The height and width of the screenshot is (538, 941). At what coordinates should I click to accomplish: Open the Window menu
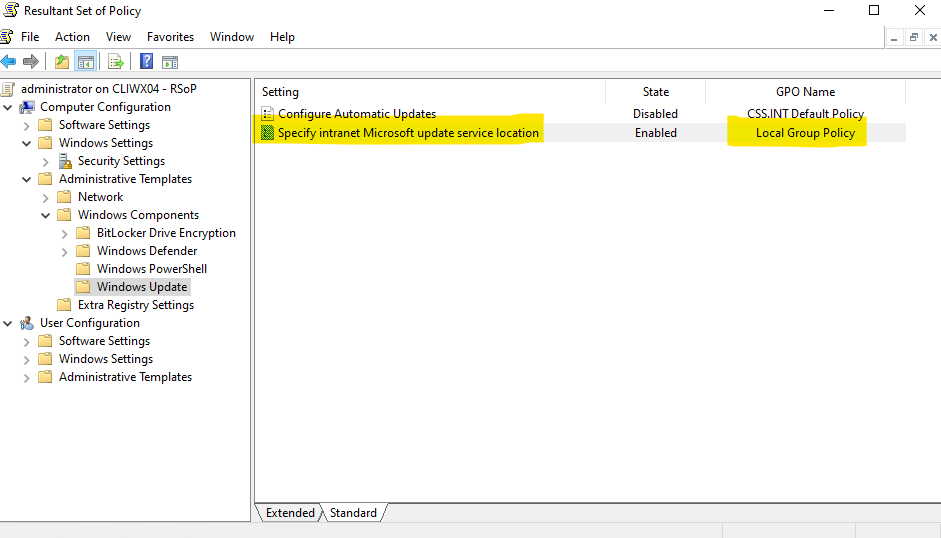click(232, 37)
